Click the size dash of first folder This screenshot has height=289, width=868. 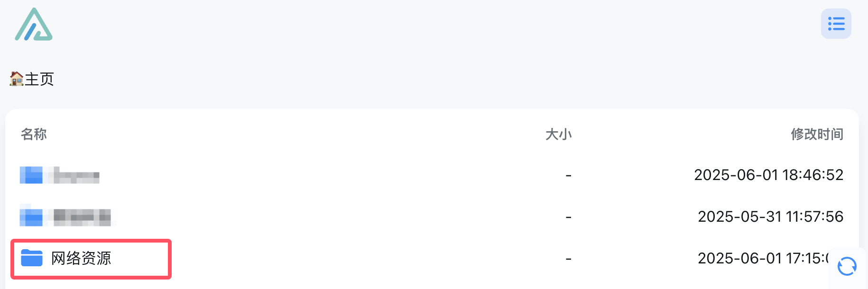(568, 175)
